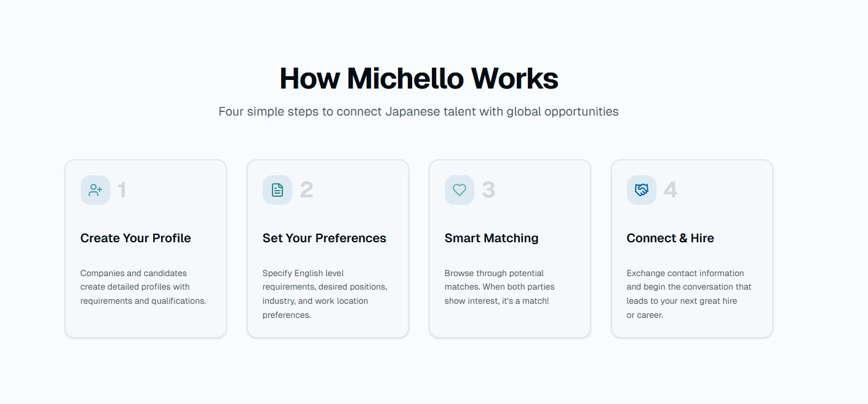Select the Create Your Profile heading

135,238
